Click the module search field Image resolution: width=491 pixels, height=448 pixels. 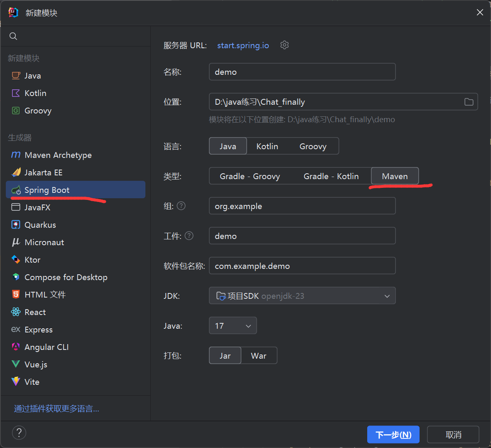coord(76,36)
